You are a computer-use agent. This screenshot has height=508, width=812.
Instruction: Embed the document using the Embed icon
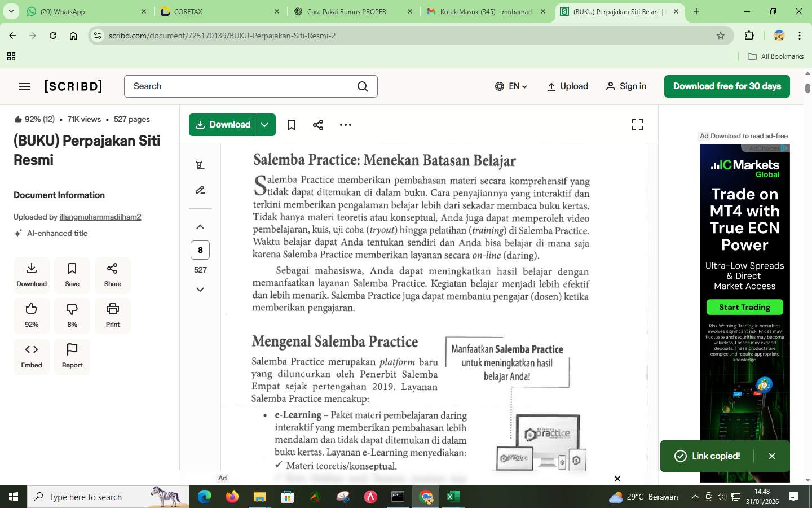32,356
